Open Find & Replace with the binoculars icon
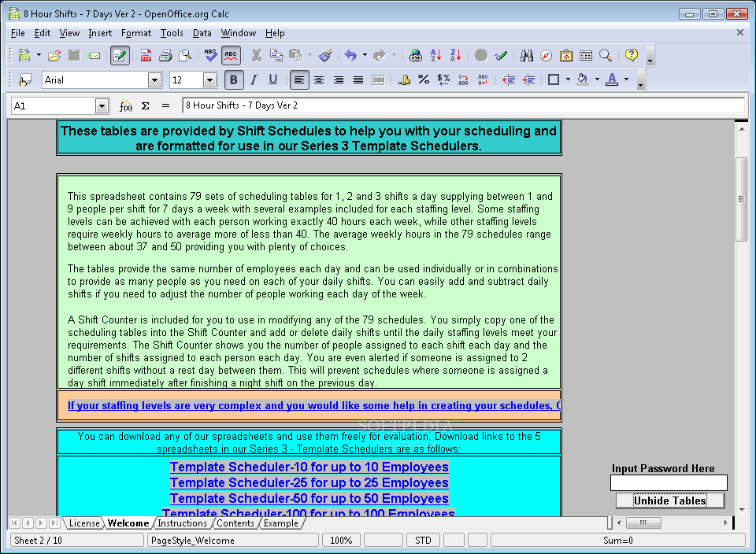The image size is (756, 554). point(527,55)
